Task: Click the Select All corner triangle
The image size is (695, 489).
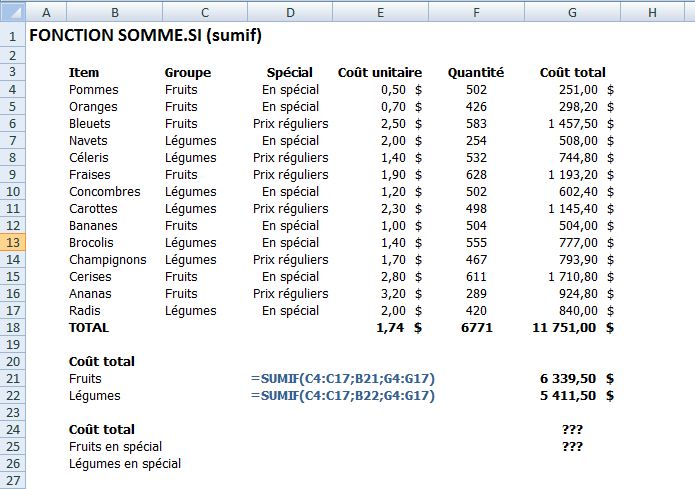Action: 12,12
